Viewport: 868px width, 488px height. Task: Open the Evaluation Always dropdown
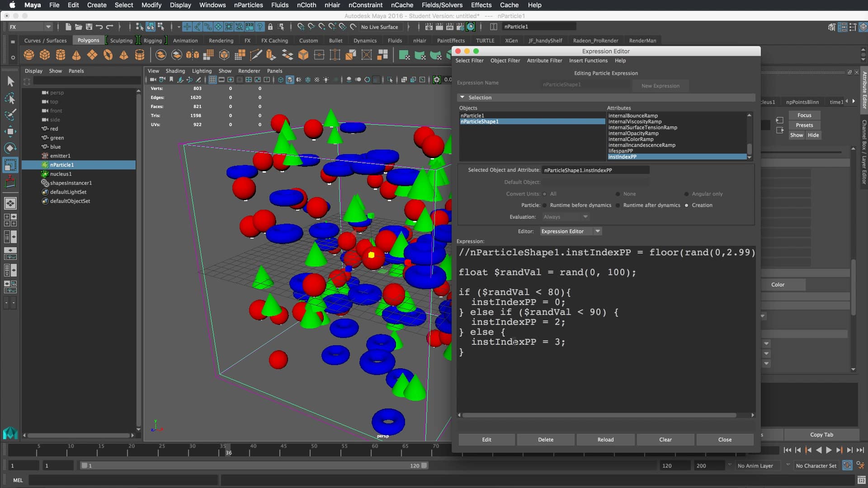tap(565, 217)
